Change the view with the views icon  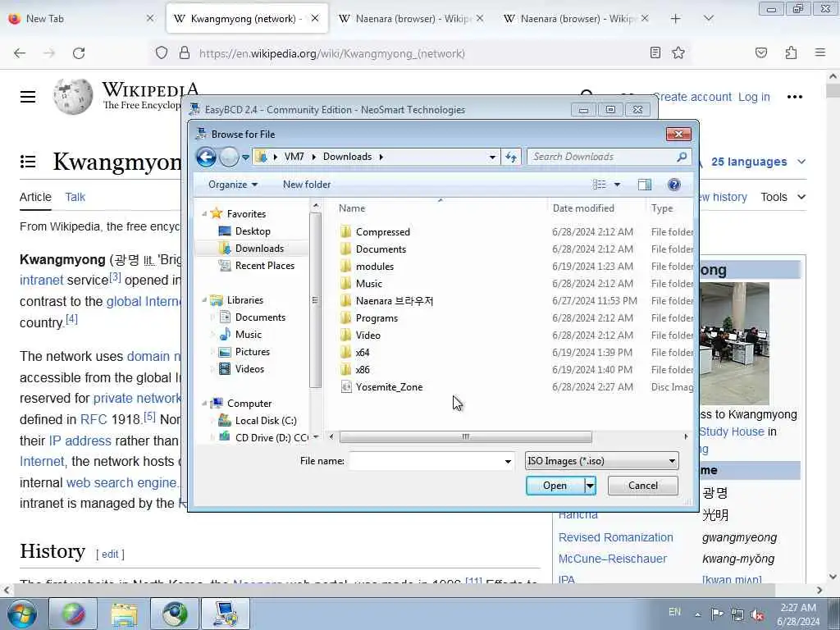click(599, 185)
